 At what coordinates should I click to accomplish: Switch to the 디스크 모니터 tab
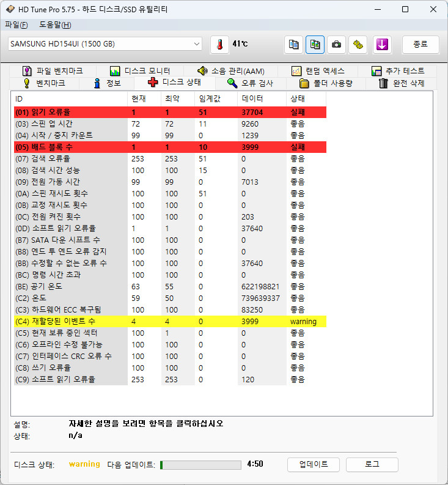[140, 71]
